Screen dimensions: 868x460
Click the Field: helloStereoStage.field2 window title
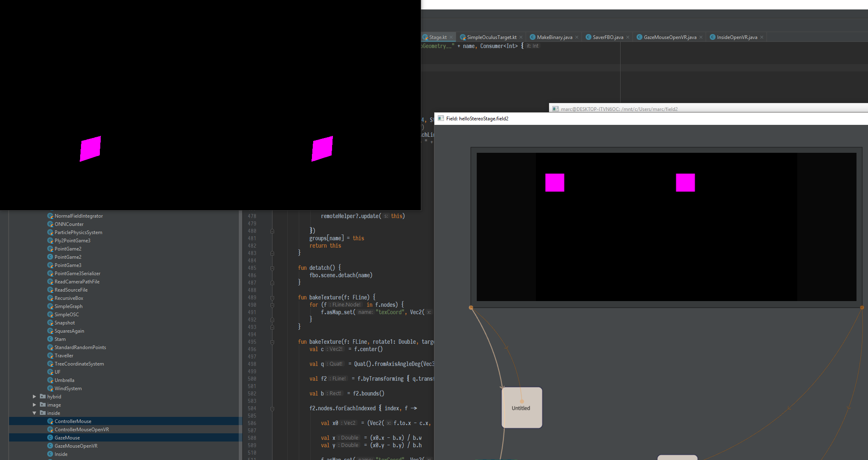point(477,119)
